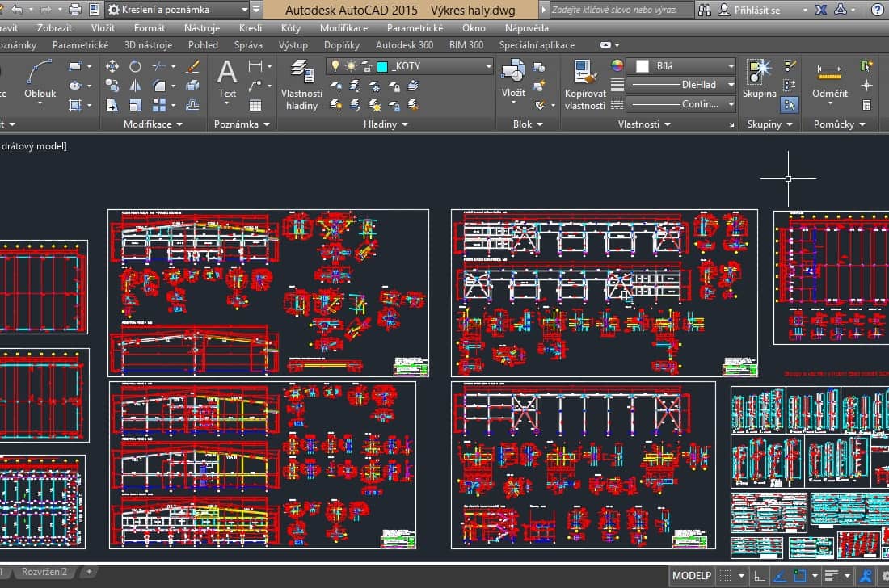Toggle group selection button in Skupiny panel
The image size is (889, 588).
pyautogui.click(x=790, y=104)
